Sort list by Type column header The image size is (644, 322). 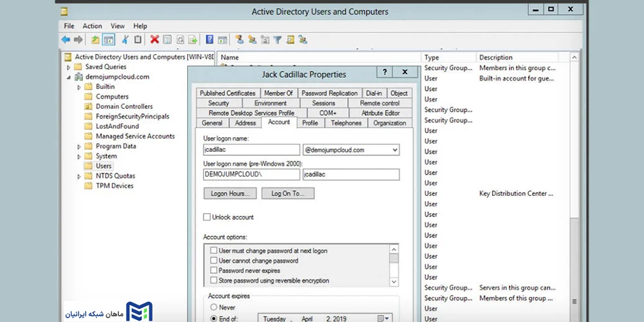coord(448,57)
